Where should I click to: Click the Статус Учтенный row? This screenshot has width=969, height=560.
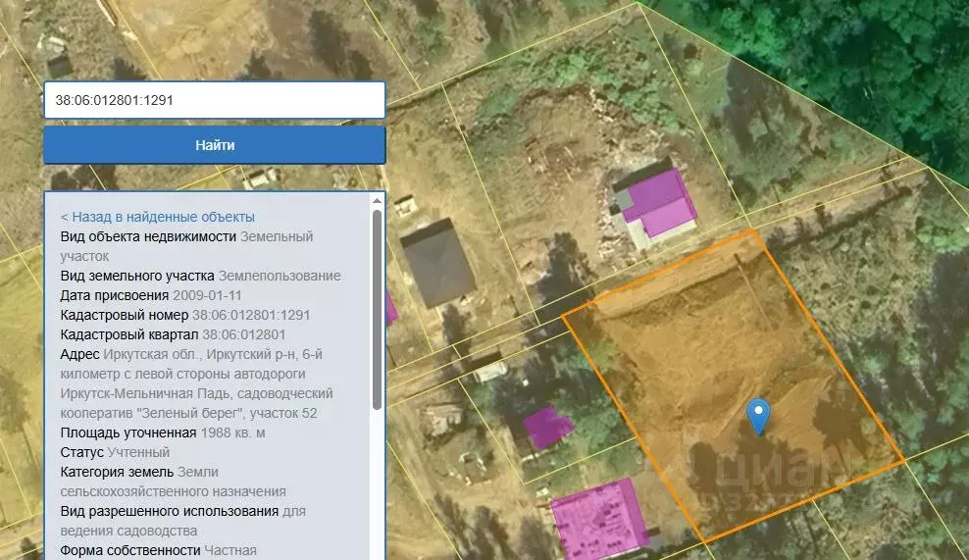click(115, 452)
